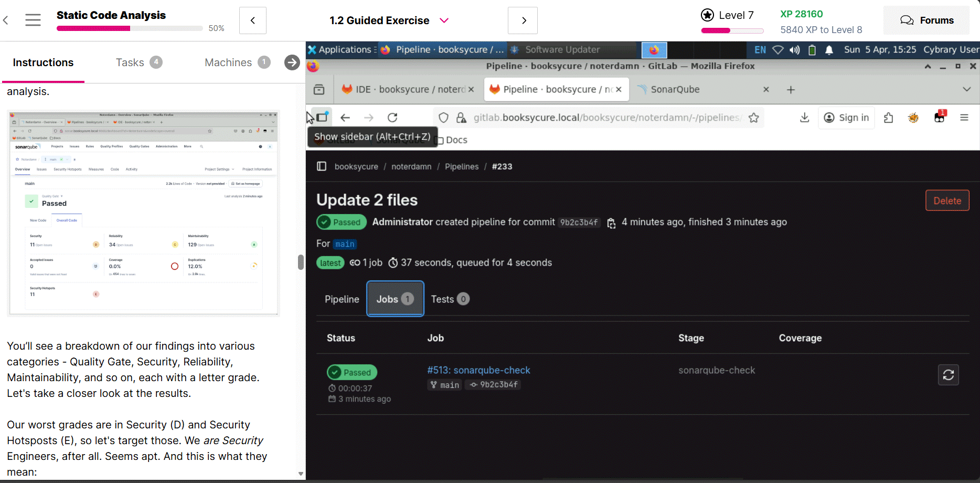Open the list all tabs chevron
980x483 pixels.
coord(966,89)
